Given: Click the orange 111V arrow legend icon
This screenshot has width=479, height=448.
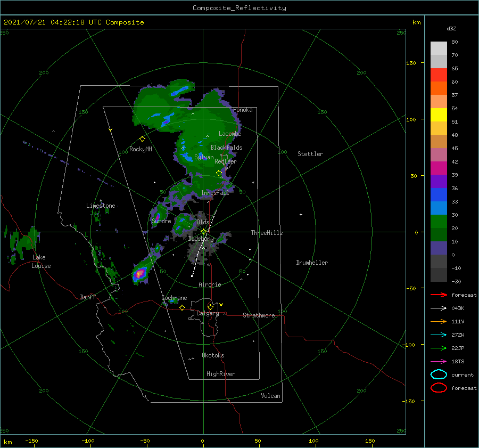Looking at the screenshot, I should [x=439, y=321].
